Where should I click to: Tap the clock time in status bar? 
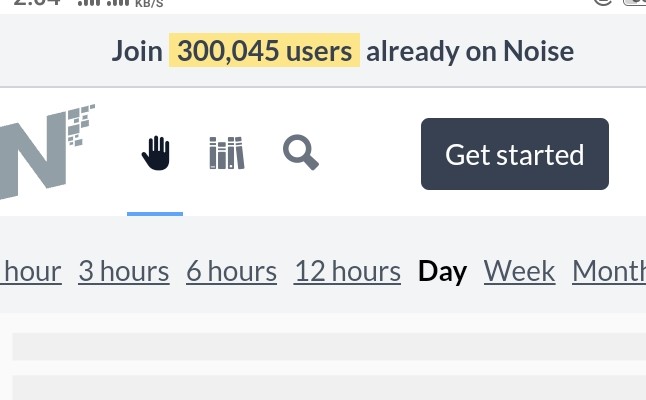point(37,2)
